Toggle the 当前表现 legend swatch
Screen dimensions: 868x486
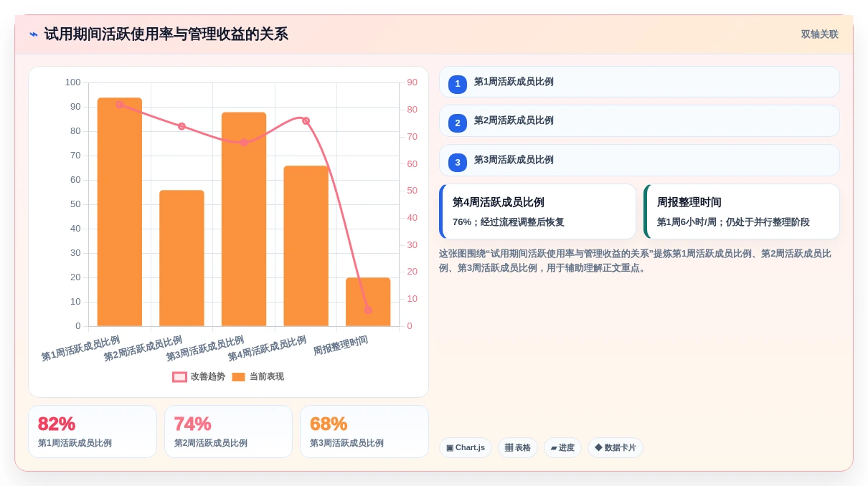click(x=238, y=377)
